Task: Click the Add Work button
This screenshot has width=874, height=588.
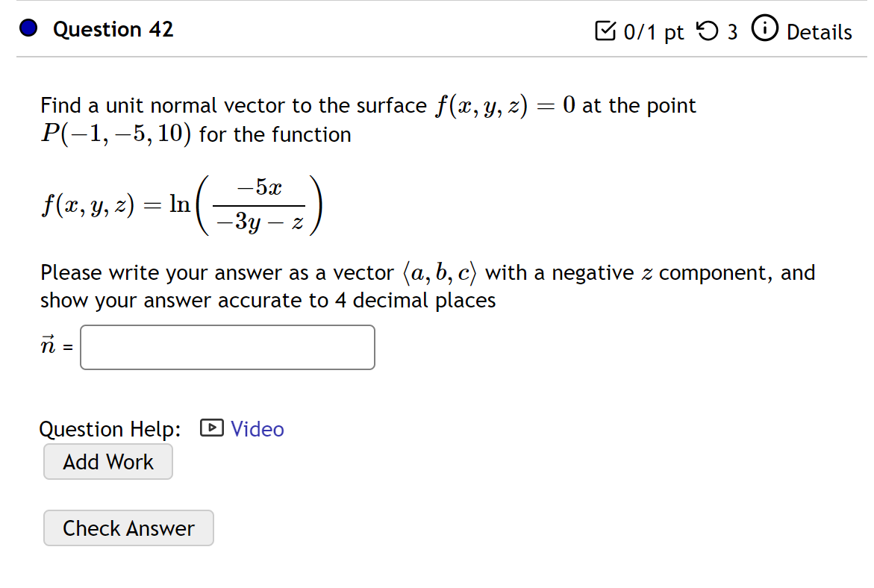Action: [107, 461]
